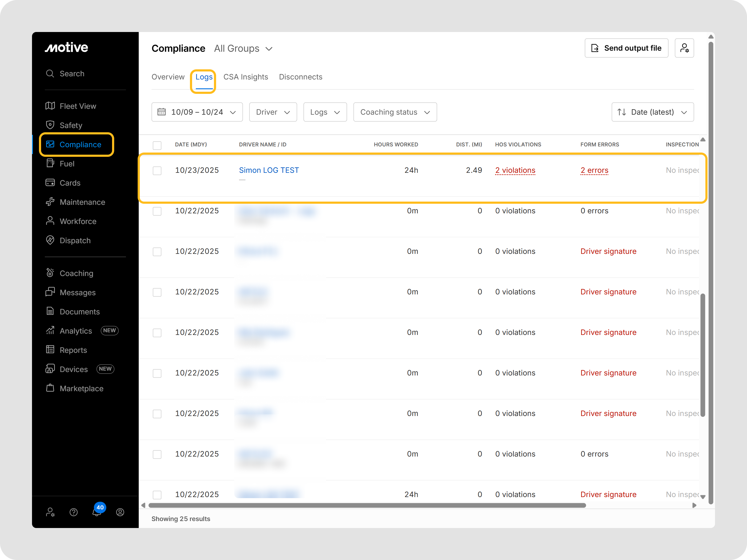Check the select-all header checkbox

click(157, 145)
